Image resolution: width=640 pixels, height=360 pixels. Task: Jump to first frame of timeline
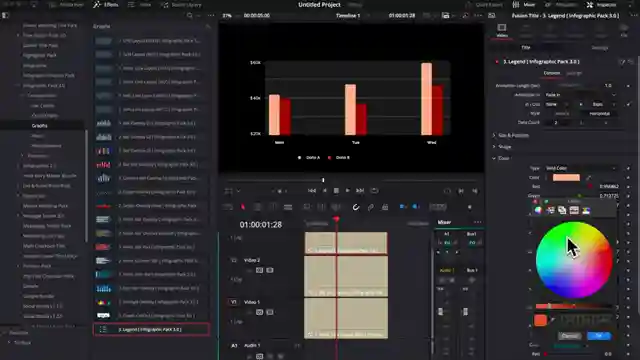click(x=312, y=191)
